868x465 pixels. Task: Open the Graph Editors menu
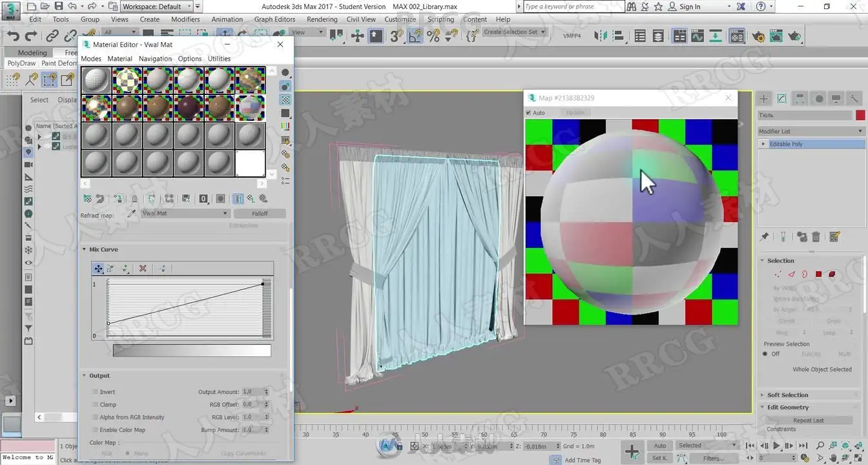coord(274,19)
